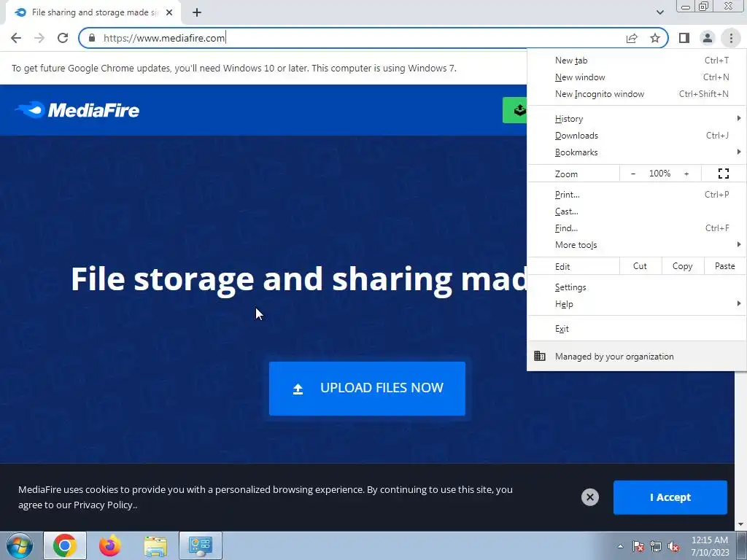The height and width of the screenshot is (560, 747).
Task: Expand the More tools submenu
Action: click(x=636, y=244)
